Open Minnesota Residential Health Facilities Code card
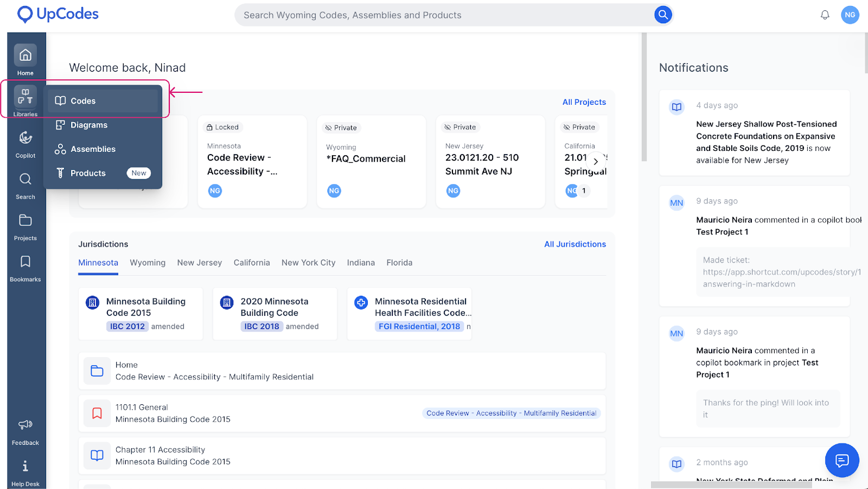 pyautogui.click(x=410, y=314)
